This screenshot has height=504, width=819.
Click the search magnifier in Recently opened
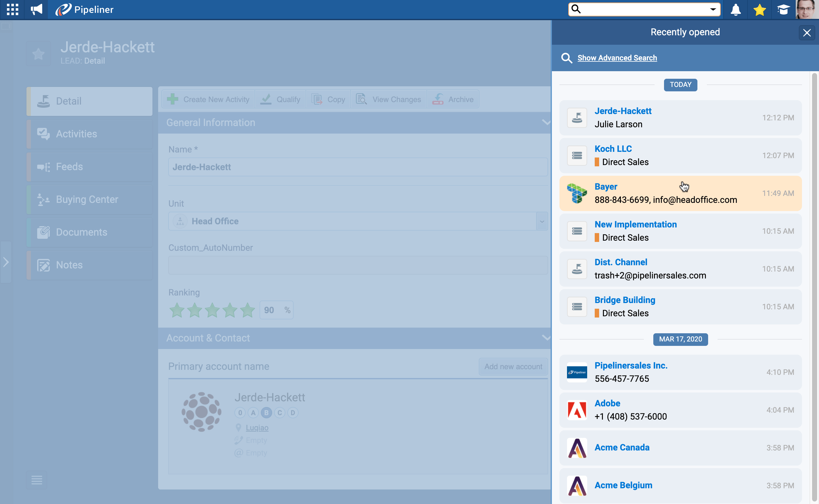pyautogui.click(x=566, y=58)
